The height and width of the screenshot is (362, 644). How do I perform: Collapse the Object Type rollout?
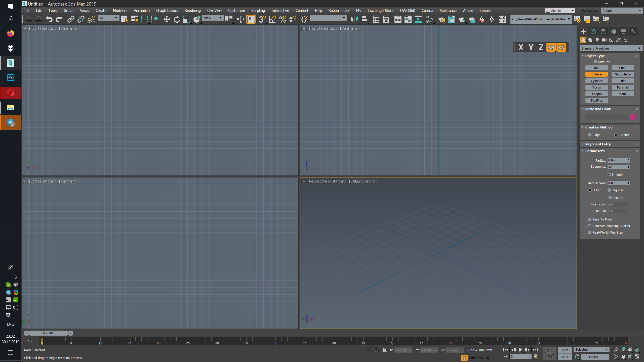tap(595, 56)
